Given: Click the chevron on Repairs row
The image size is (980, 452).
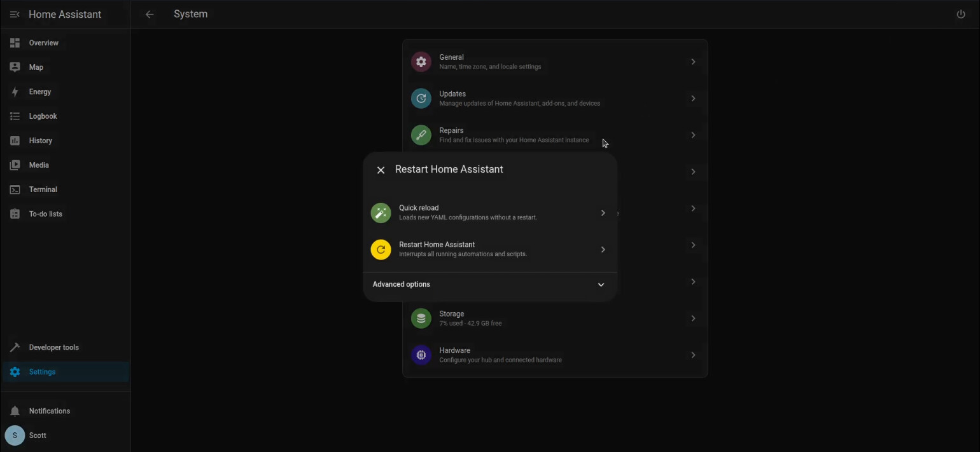Looking at the screenshot, I should click(693, 135).
